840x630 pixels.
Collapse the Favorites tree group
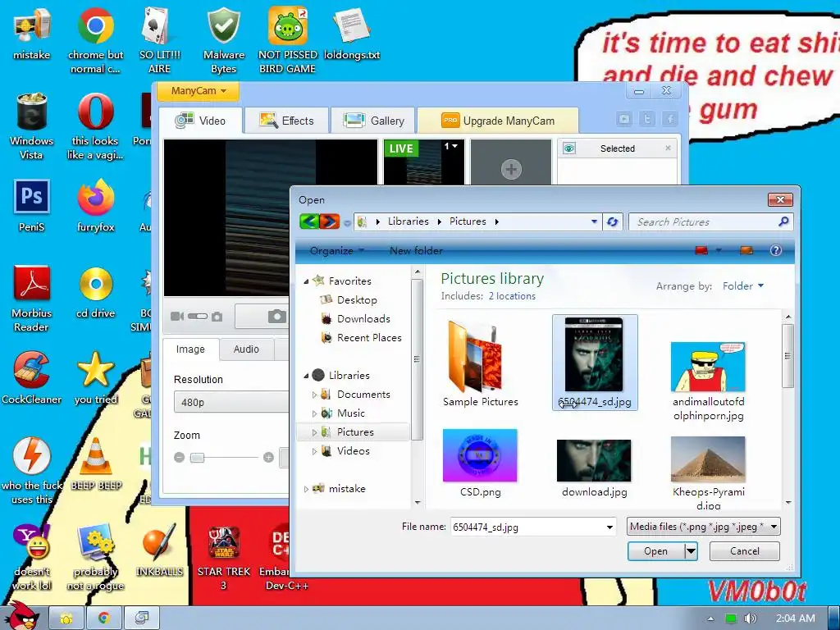306,281
